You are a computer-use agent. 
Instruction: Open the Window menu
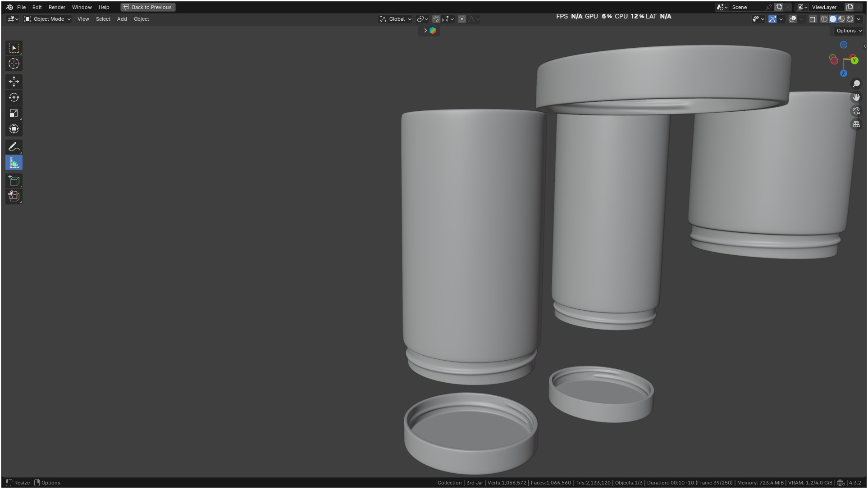click(82, 7)
